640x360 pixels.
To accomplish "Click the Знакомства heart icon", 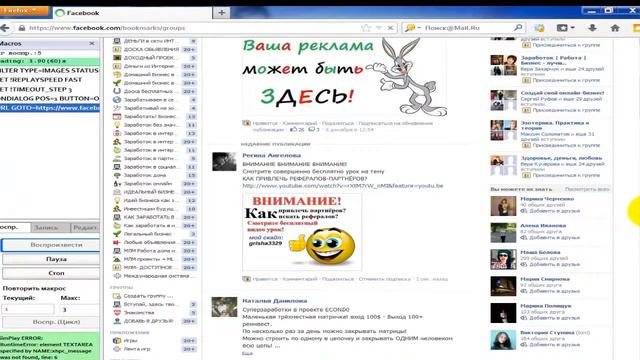I will tap(117, 313).
